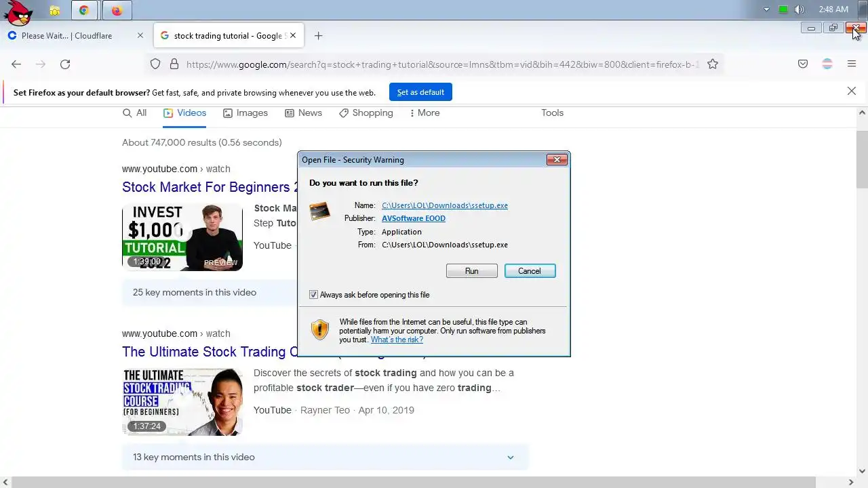This screenshot has width=868, height=488.
Task: Switch to the News search tab
Action: click(x=303, y=113)
